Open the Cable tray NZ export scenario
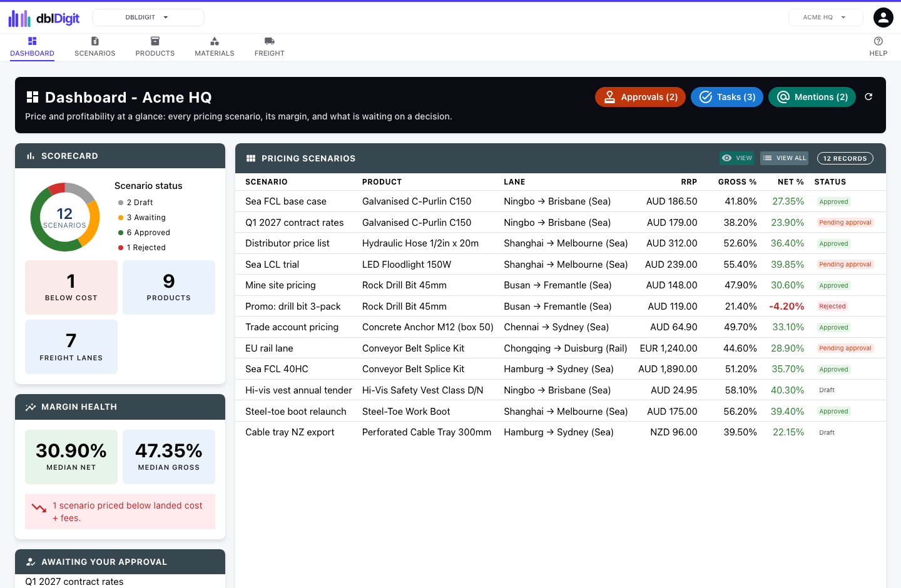The height and width of the screenshot is (588, 901). click(561, 432)
